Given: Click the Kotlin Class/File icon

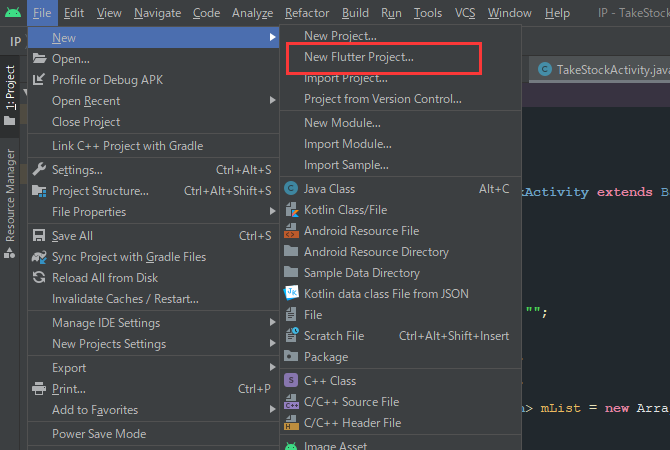Looking at the screenshot, I should pyautogui.click(x=291, y=209).
